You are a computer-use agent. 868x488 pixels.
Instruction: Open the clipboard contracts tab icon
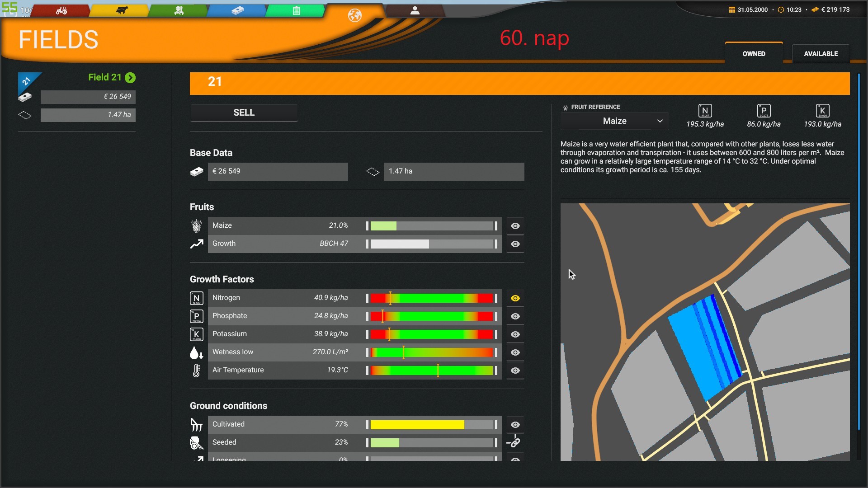tap(296, 10)
